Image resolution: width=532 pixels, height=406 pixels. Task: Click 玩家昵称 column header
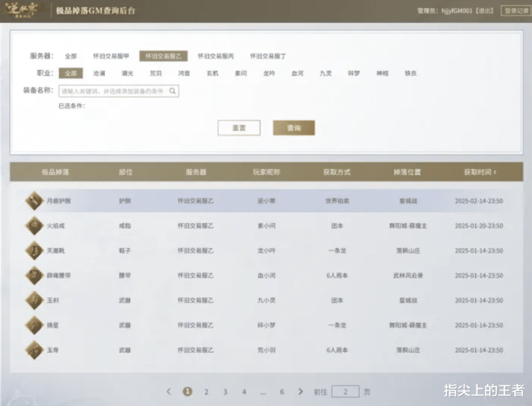pos(266,172)
